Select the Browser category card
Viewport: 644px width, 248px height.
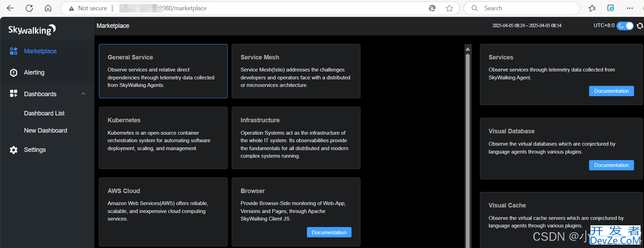click(296, 212)
